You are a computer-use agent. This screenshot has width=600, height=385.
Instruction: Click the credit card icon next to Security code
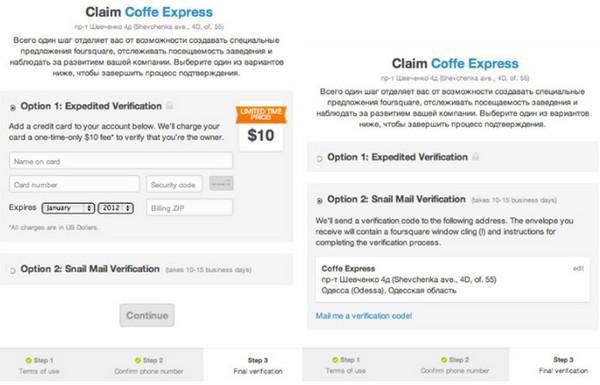[x=221, y=183]
